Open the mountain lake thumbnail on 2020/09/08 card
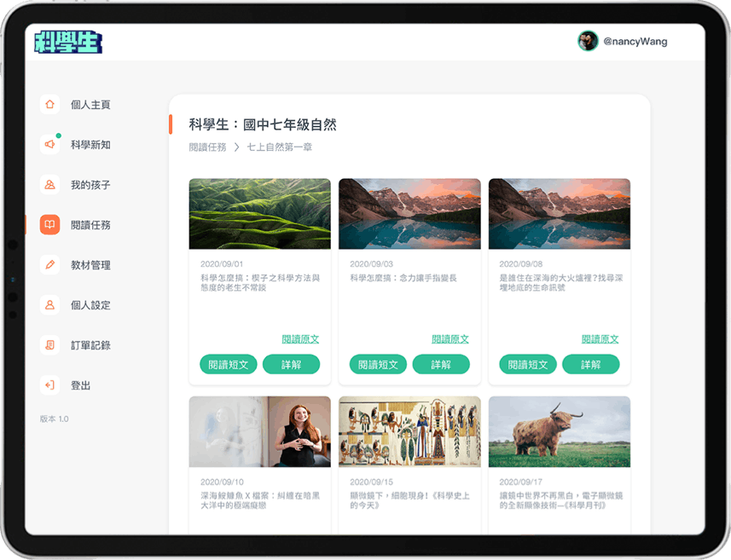 (560, 214)
